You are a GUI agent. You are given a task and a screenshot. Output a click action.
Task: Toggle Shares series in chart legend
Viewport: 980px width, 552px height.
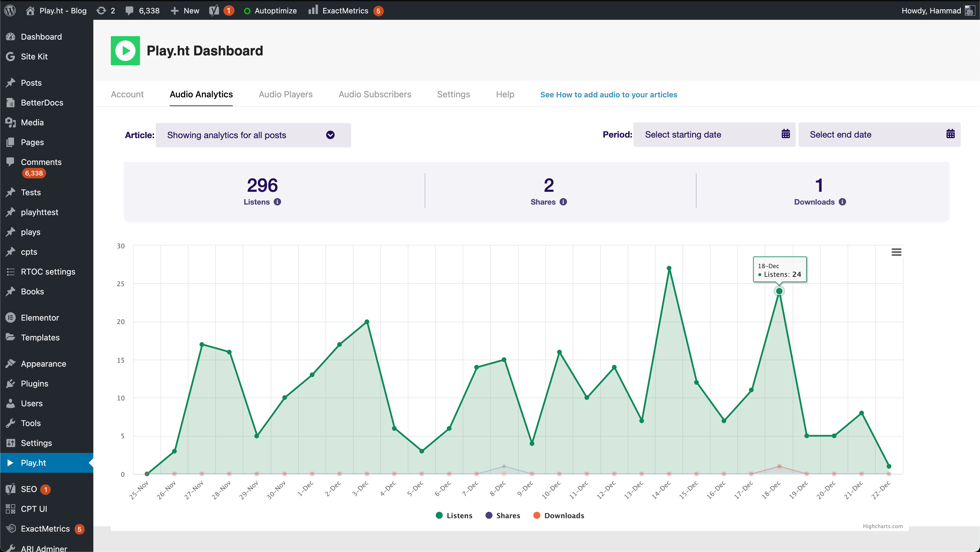coord(503,516)
